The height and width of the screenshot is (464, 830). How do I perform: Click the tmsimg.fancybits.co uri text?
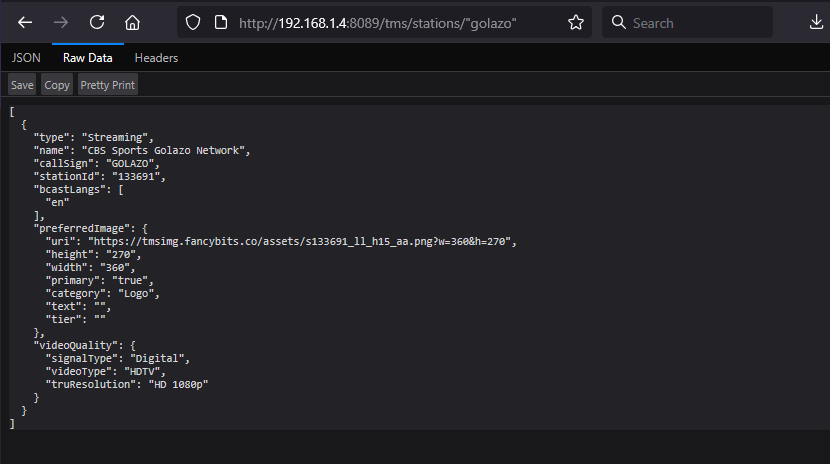(x=300, y=242)
